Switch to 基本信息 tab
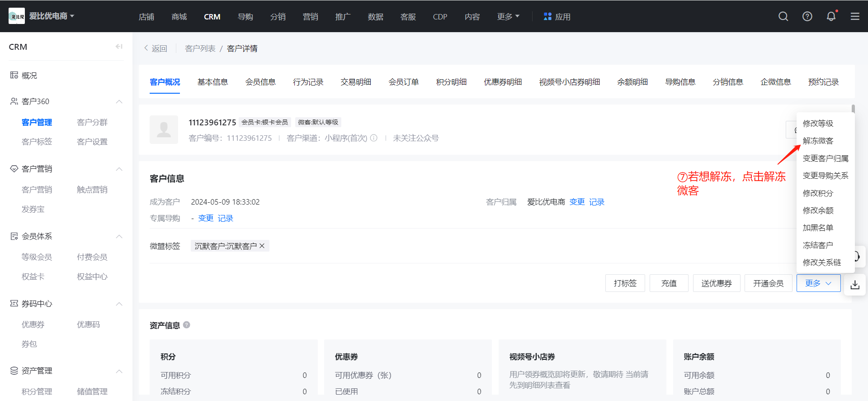 coord(212,82)
